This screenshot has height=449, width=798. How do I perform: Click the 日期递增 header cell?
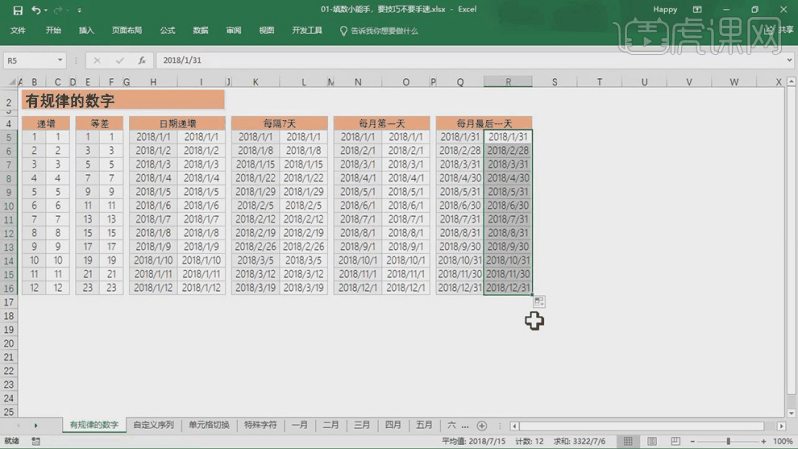pos(177,123)
